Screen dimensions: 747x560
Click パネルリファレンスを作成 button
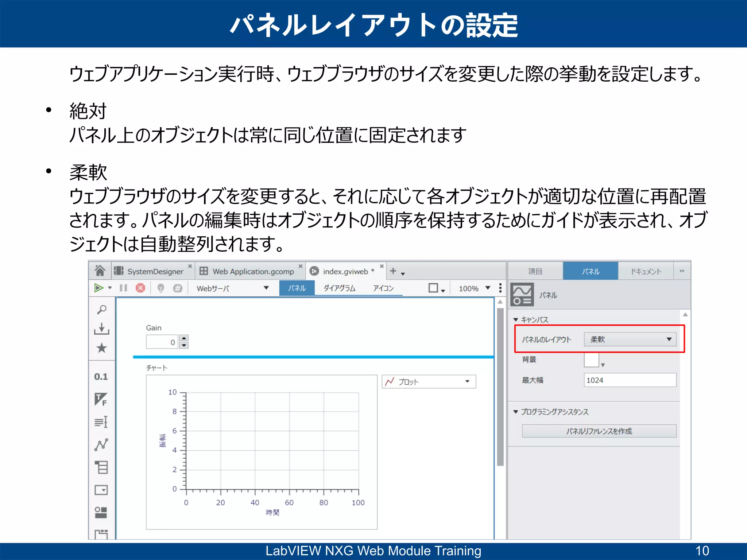point(599,431)
